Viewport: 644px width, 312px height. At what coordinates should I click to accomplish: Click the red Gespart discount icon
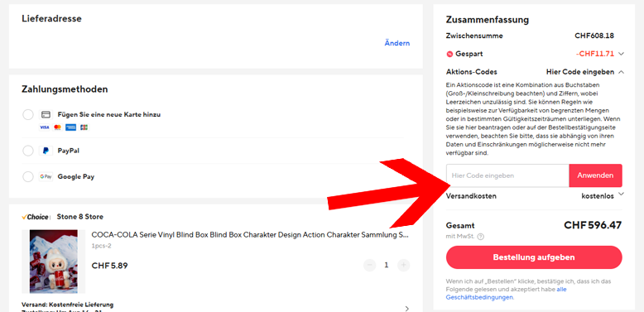[449, 54]
